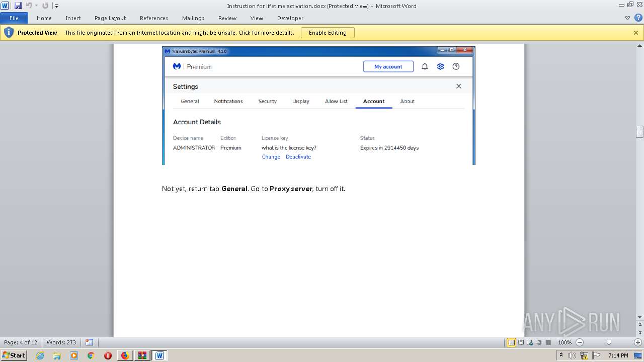Click the zoom slider handle
Image resolution: width=644 pixels, height=362 pixels.
point(609,342)
